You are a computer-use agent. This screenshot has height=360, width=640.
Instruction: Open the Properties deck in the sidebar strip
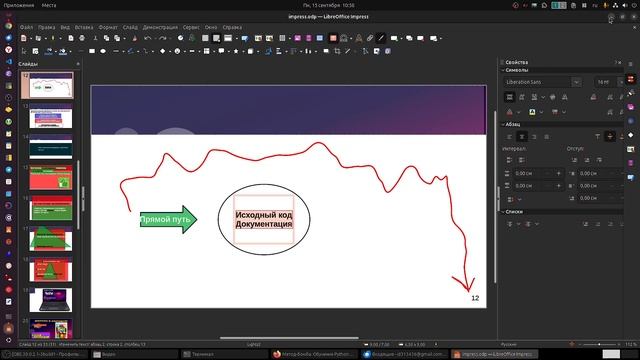pyautogui.click(x=631, y=79)
